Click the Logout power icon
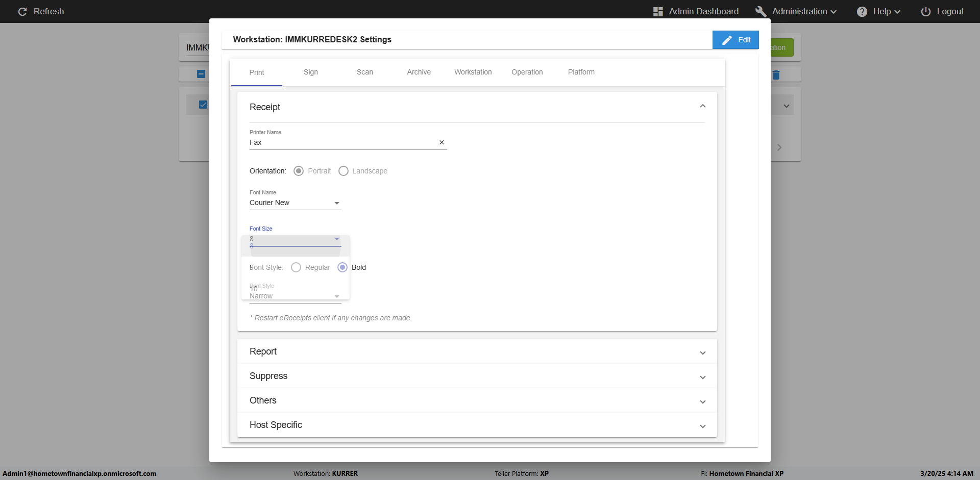The image size is (980, 480). (x=925, y=11)
